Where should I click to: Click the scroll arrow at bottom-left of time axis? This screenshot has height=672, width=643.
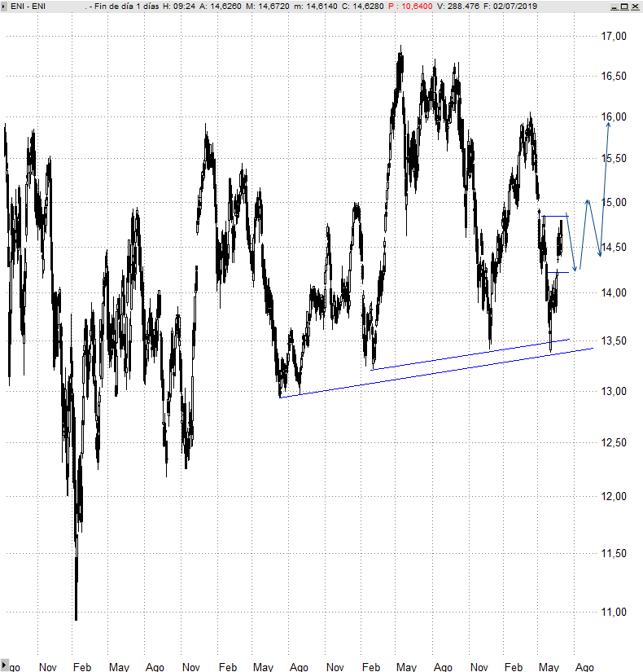click(4, 665)
